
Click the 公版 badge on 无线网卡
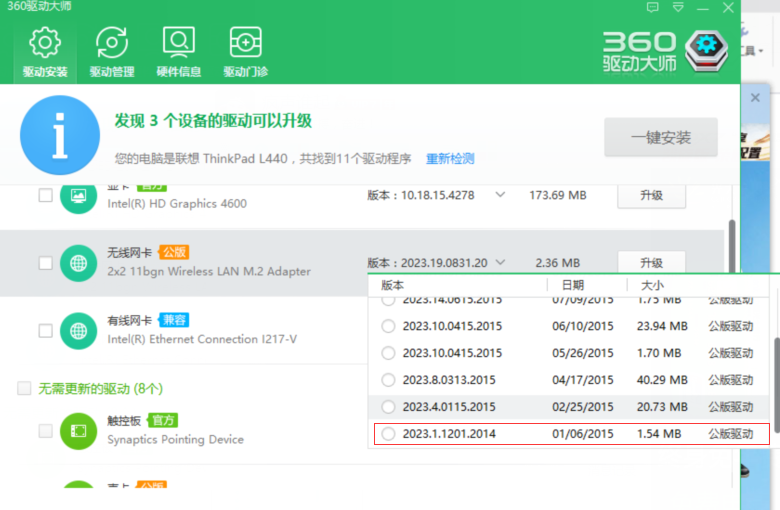(x=174, y=252)
